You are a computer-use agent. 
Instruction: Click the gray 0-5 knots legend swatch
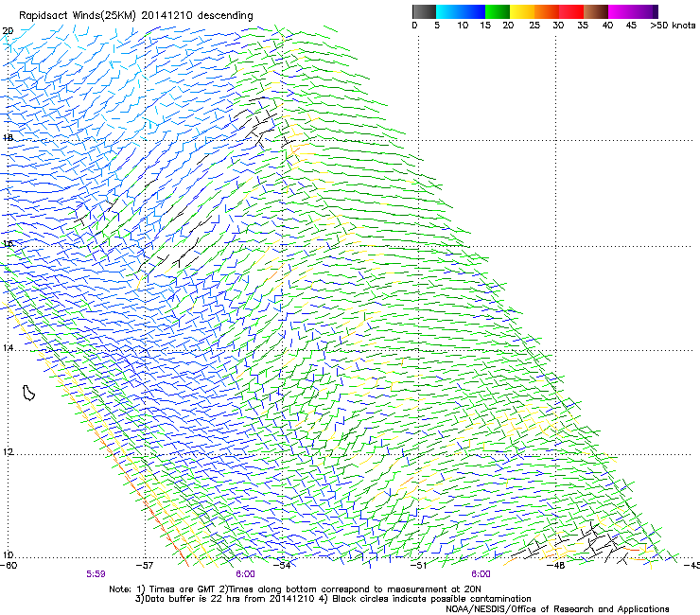(x=424, y=11)
